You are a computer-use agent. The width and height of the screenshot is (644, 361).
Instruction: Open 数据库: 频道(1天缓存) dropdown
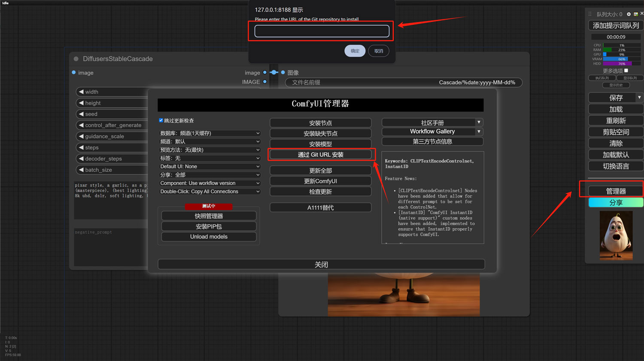coord(210,133)
